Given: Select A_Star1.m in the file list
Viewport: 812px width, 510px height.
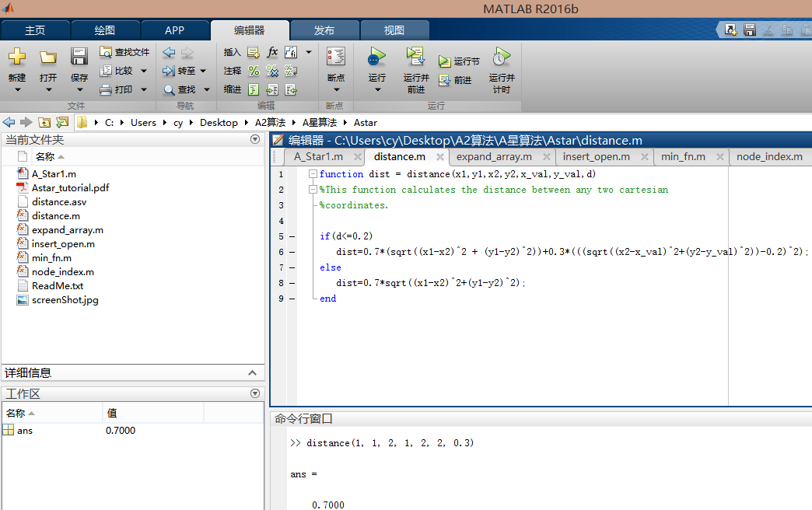Looking at the screenshot, I should (54, 174).
